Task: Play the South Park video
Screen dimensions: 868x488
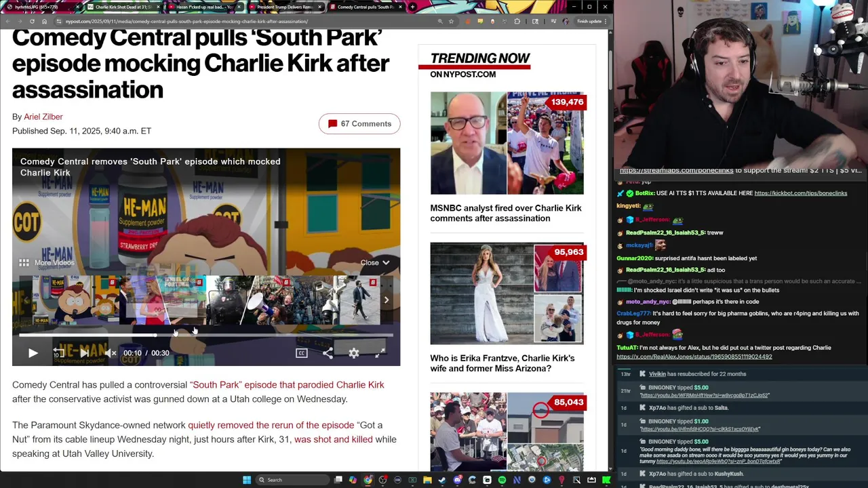Action: 33,352
